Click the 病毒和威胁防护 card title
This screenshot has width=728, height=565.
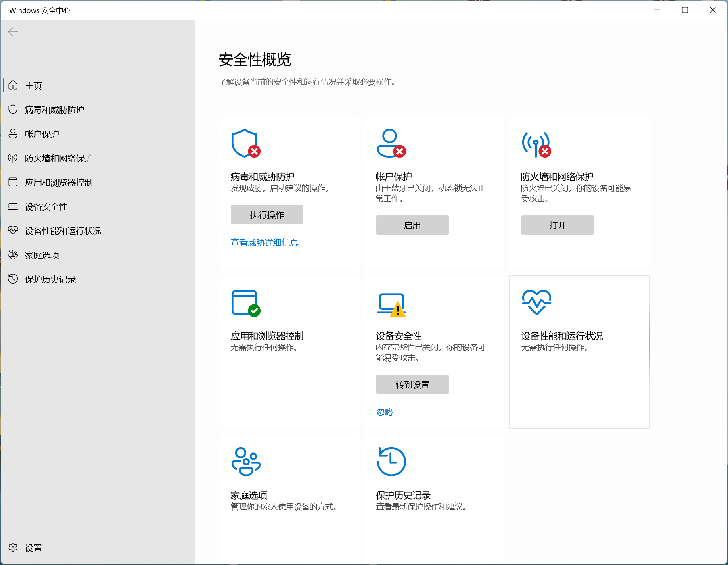click(263, 177)
